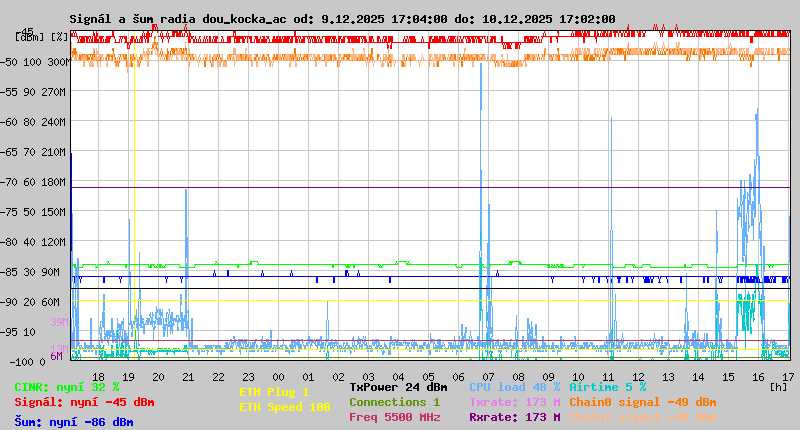Click the 'CPU load 48 %' legend label
This screenshot has width=800, height=430.
[x=515, y=388]
